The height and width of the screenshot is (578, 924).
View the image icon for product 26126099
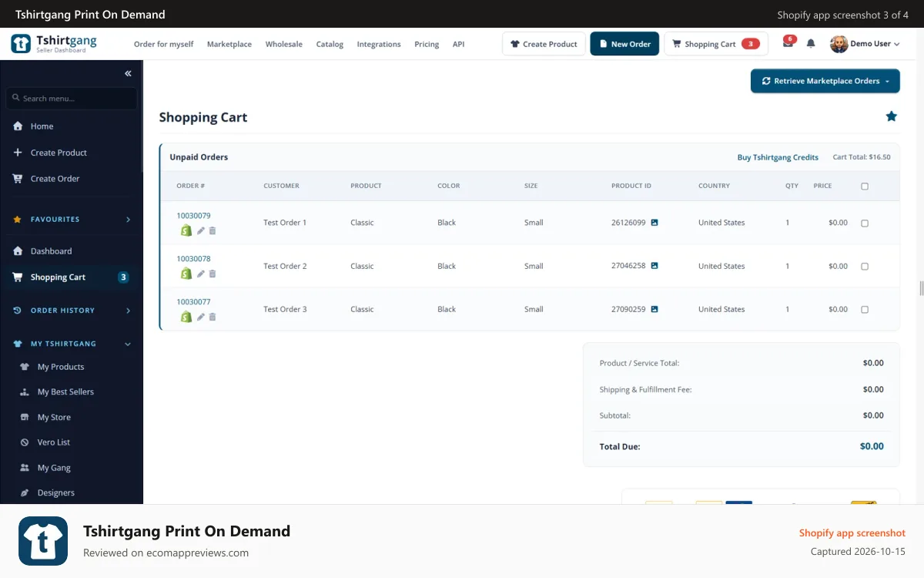pyautogui.click(x=654, y=223)
